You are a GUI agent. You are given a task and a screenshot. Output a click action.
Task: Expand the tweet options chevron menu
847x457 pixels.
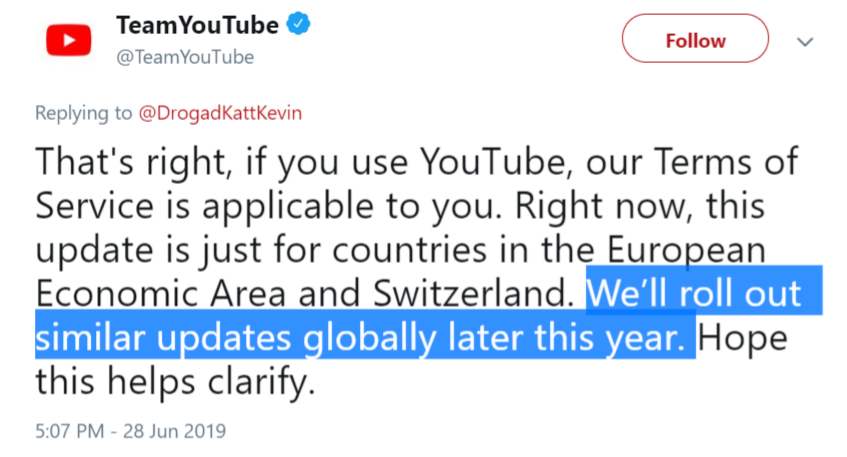(x=805, y=42)
